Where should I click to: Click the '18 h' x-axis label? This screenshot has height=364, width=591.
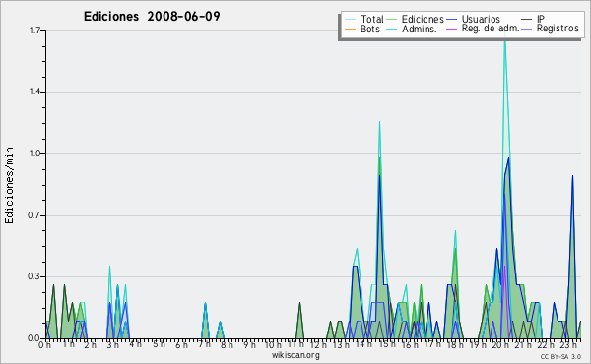tap(455, 344)
